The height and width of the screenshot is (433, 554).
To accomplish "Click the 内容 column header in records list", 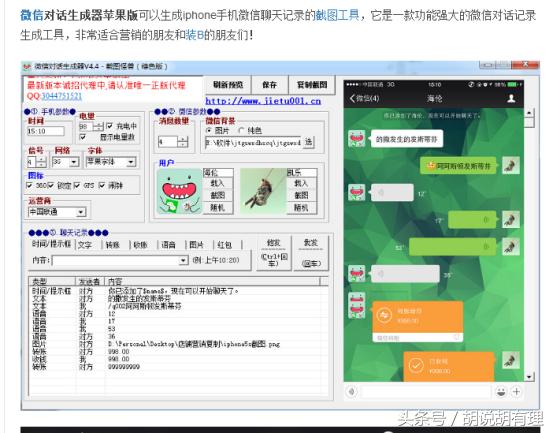I will coord(213,281).
